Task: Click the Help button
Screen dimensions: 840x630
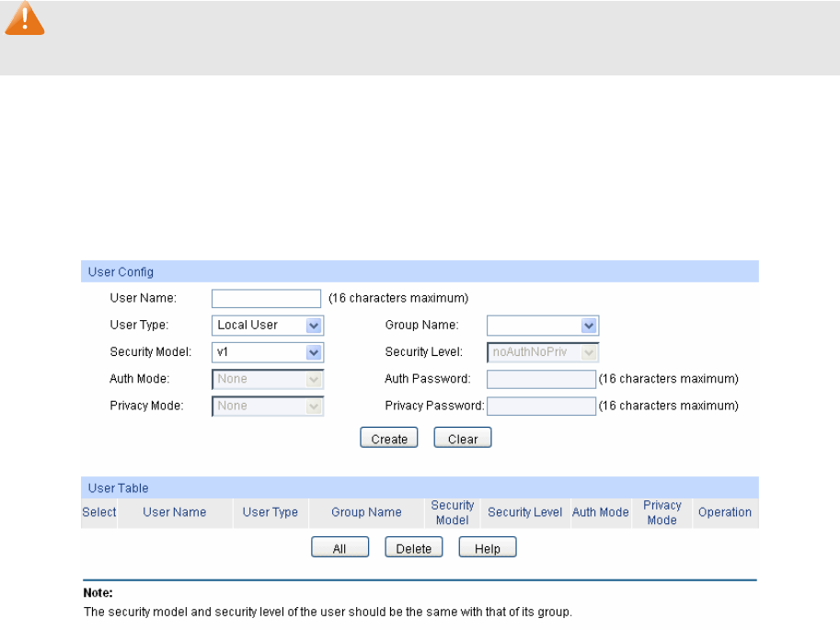Action: [x=488, y=547]
